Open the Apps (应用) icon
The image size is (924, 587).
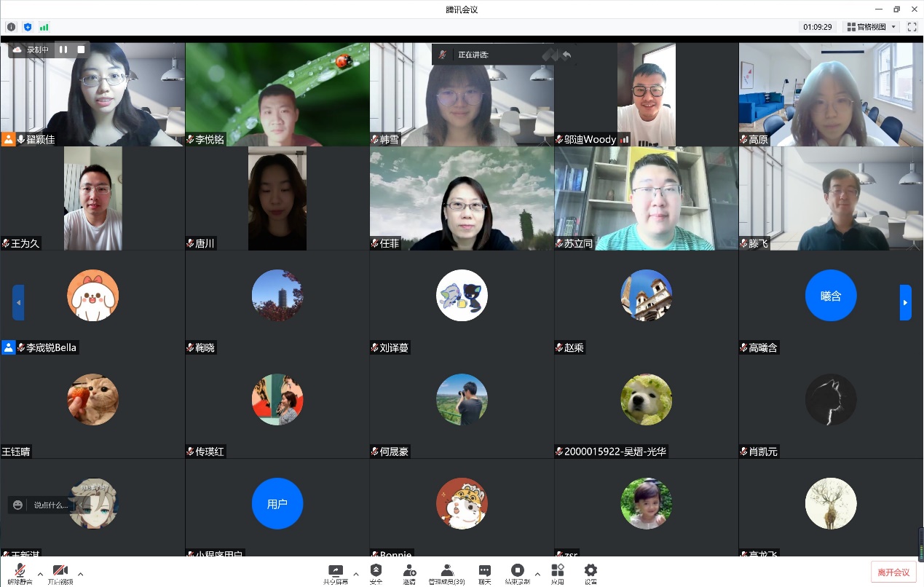557,573
